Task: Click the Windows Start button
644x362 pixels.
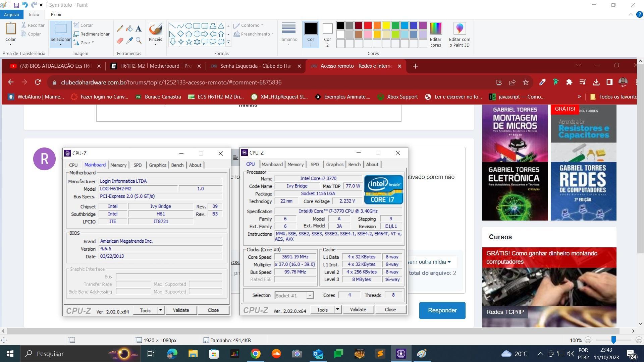Action: (x=10, y=354)
